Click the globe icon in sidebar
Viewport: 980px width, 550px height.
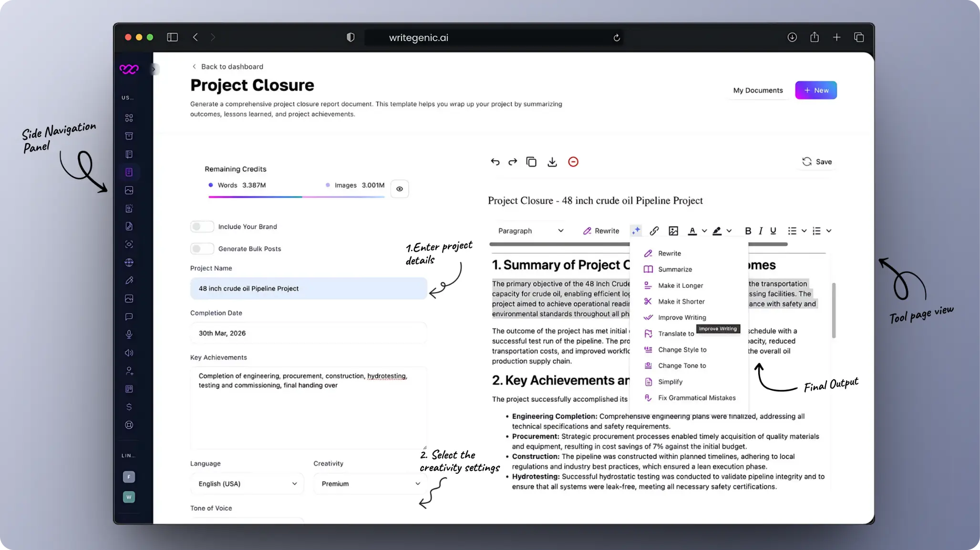pos(129,262)
